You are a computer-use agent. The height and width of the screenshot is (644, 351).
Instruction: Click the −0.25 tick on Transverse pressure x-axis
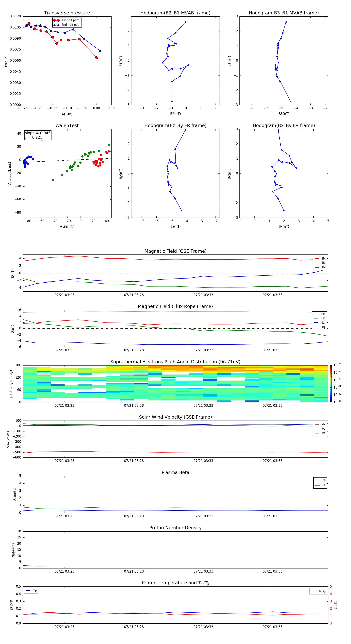pos(23,108)
